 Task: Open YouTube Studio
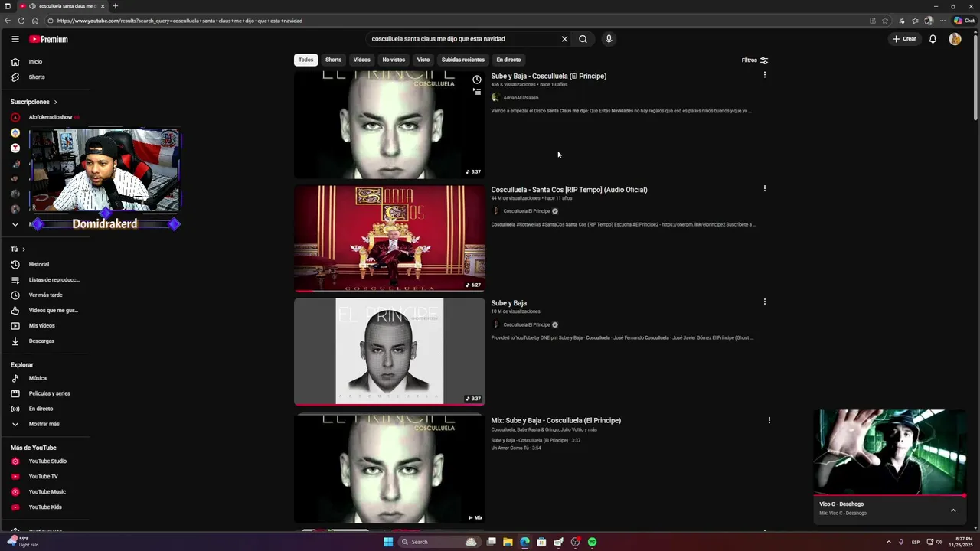point(46,461)
